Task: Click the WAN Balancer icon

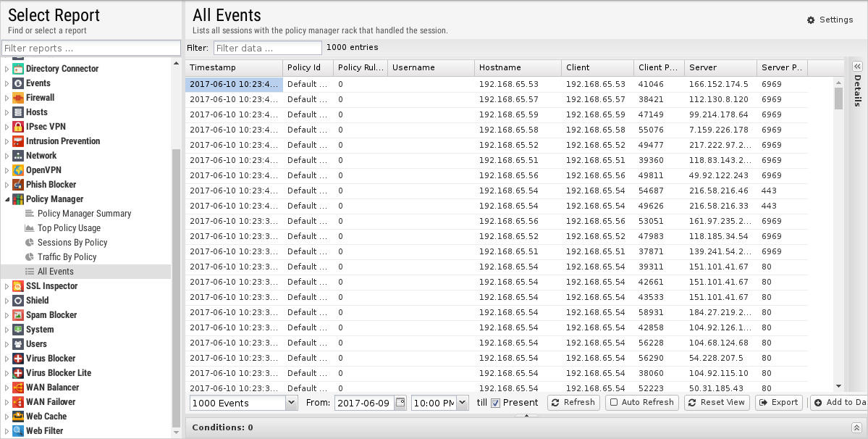Action: pyautogui.click(x=17, y=387)
